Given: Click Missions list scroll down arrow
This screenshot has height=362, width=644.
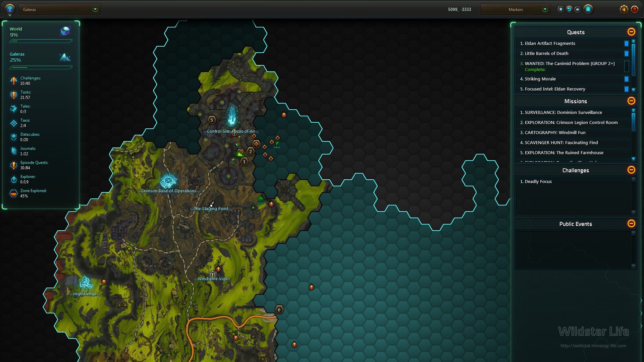Looking at the screenshot, I should pos(633,159).
